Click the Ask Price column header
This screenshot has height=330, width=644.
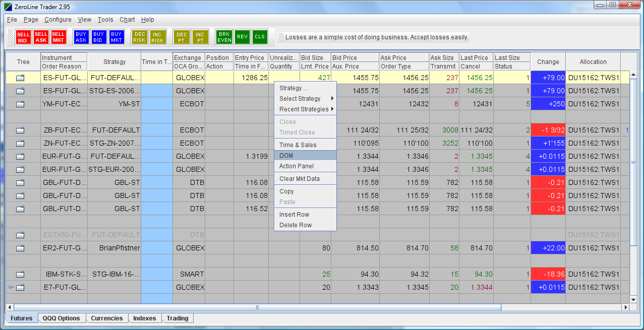tap(404, 57)
